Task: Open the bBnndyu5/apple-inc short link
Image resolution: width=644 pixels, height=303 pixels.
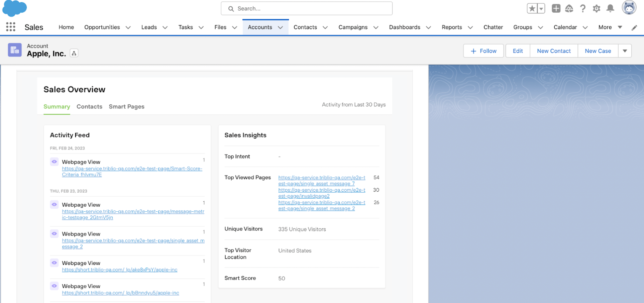Action: [x=120, y=293]
